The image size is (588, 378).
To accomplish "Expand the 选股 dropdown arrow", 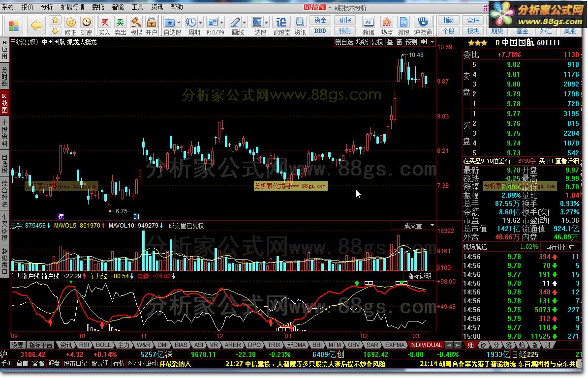I will tap(266, 23).
